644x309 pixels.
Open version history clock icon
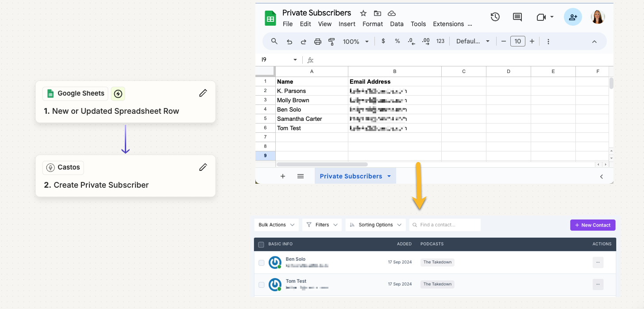495,17
